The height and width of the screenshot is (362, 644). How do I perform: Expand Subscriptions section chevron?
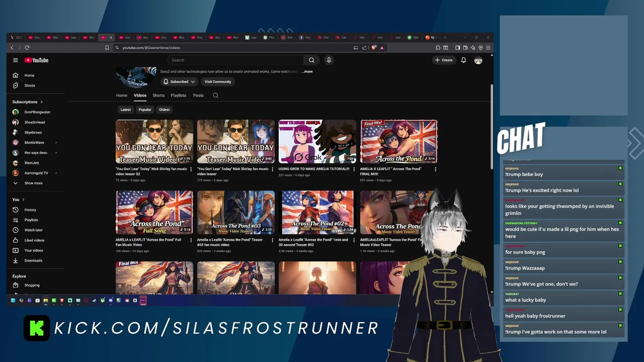(41, 102)
